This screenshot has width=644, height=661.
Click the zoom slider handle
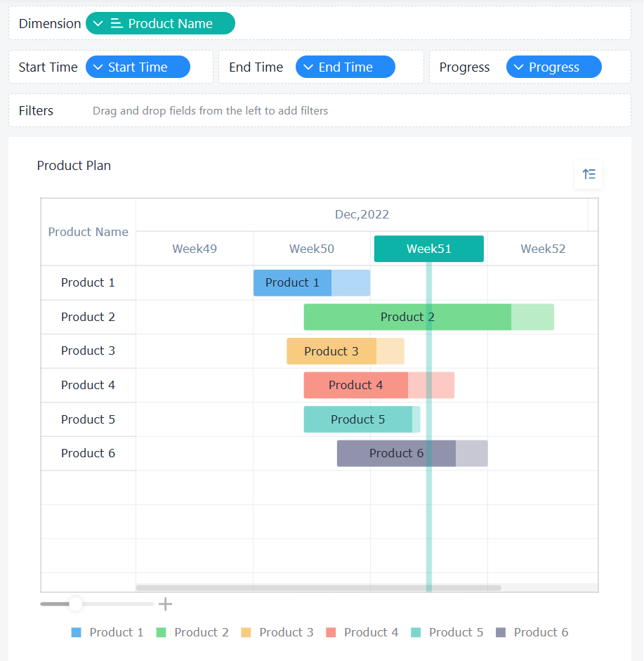75,604
